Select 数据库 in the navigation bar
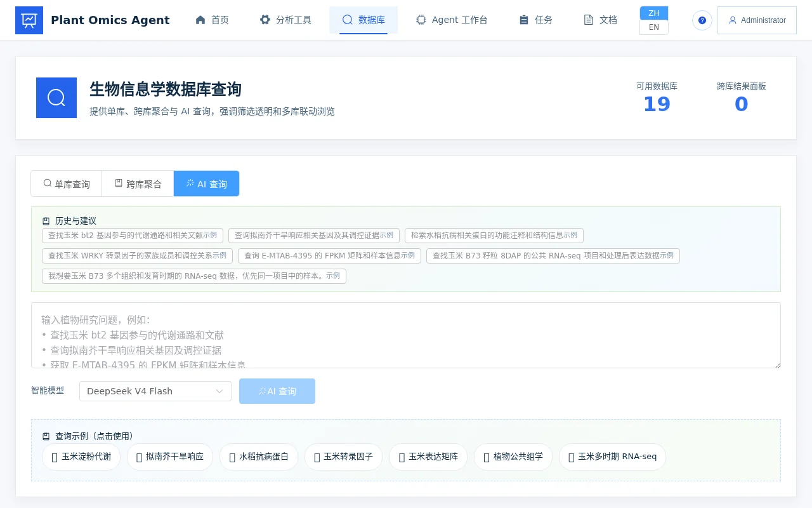The image size is (812, 508). (363, 20)
